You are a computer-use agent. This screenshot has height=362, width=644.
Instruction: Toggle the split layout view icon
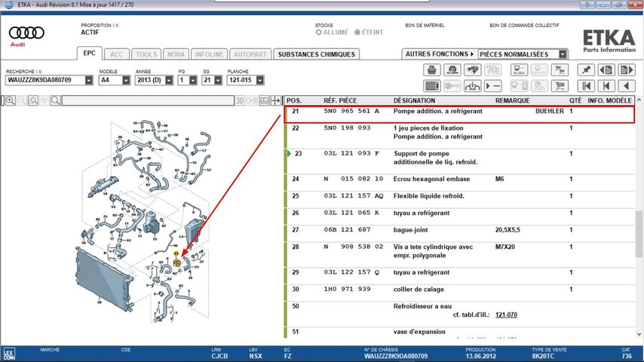click(x=265, y=100)
